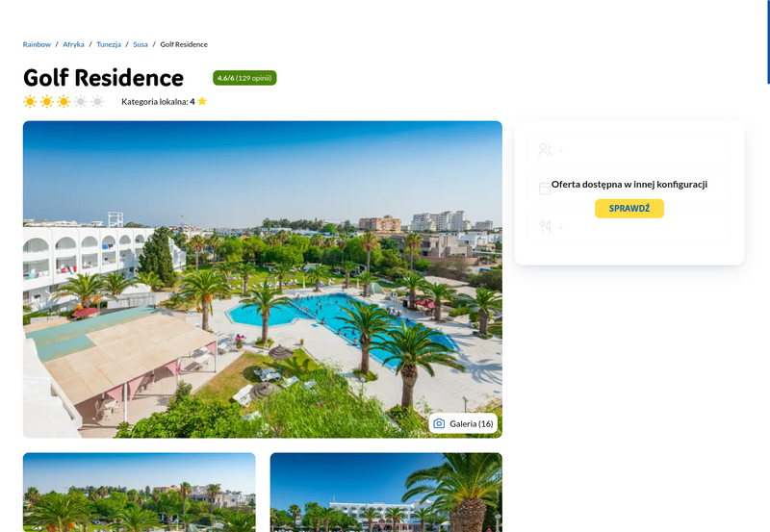Click the first sun rating icon
This screenshot has width=770, height=532.
(30, 102)
